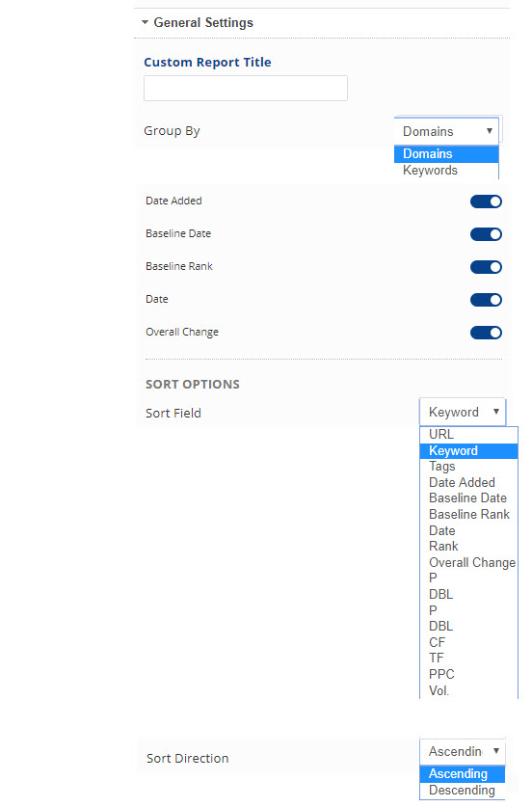This screenshot has width=532, height=807.
Task: Open the Group By dropdown
Action: 446,131
